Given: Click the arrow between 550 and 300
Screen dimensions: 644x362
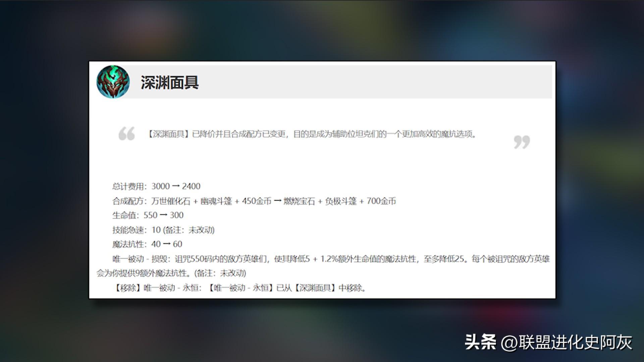Looking at the screenshot, I should pos(163,215).
